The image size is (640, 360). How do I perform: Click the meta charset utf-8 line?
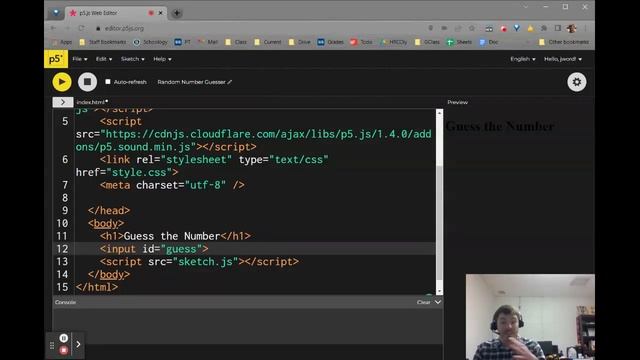click(172, 185)
